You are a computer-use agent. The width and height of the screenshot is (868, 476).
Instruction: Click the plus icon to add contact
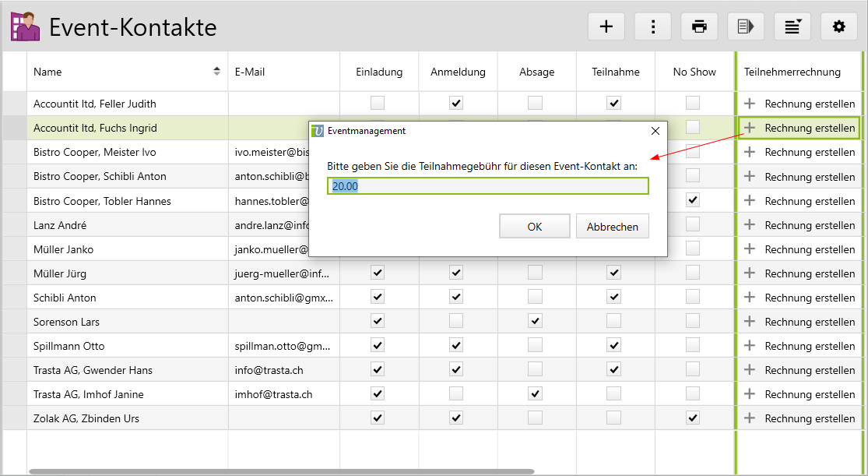click(606, 26)
